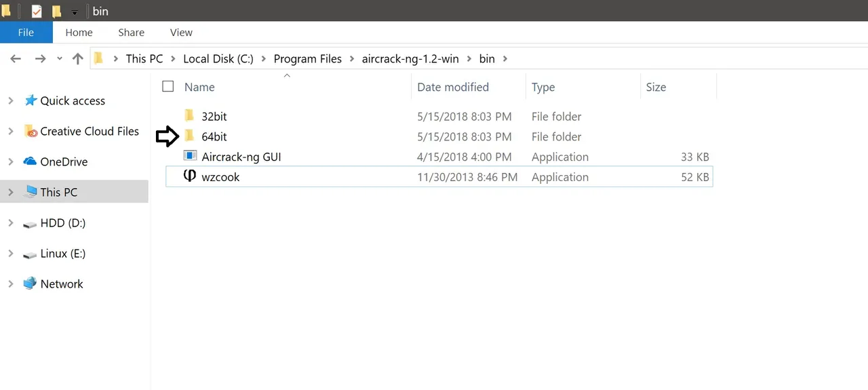Open Quick access in navigation pane
This screenshot has width=868, height=390.
(73, 101)
